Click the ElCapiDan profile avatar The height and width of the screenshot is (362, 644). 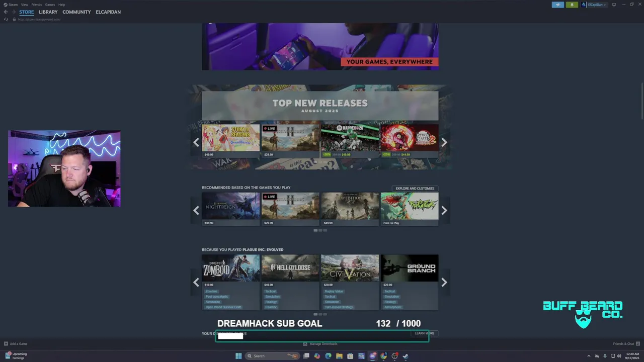pos(584,5)
